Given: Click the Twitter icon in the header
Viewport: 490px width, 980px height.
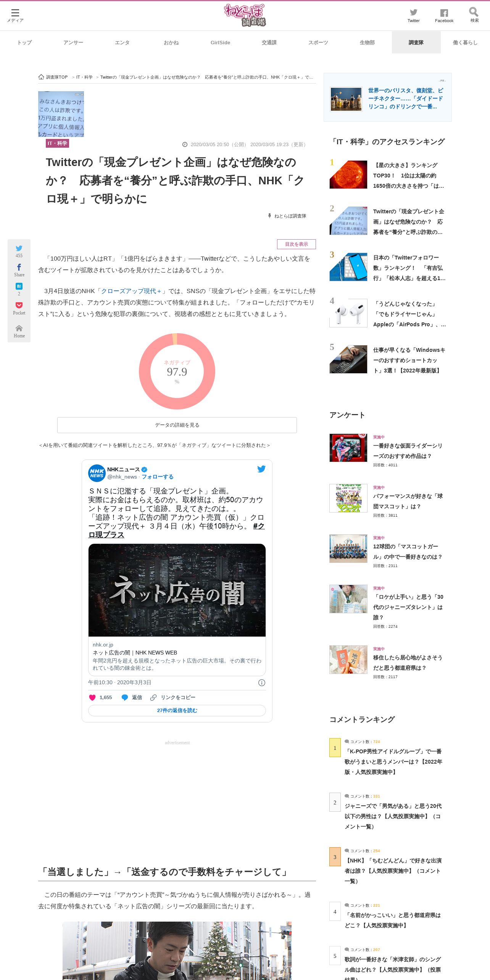Looking at the screenshot, I should pyautogui.click(x=413, y=16).
